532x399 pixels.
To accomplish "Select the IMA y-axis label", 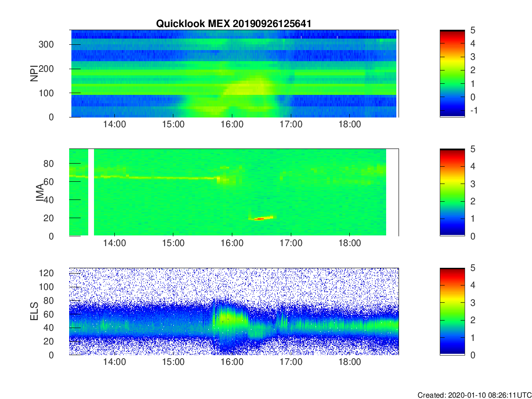I will pos(40,192).
